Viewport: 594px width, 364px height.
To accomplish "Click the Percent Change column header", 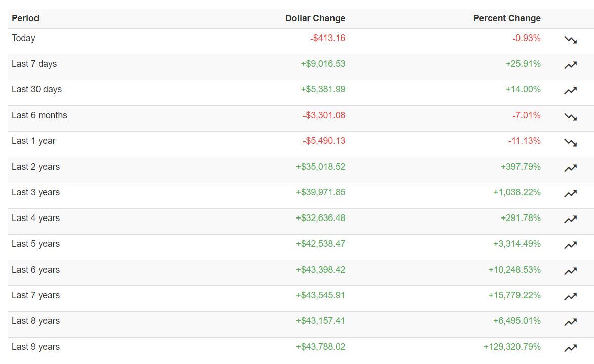I will point(506,18).
